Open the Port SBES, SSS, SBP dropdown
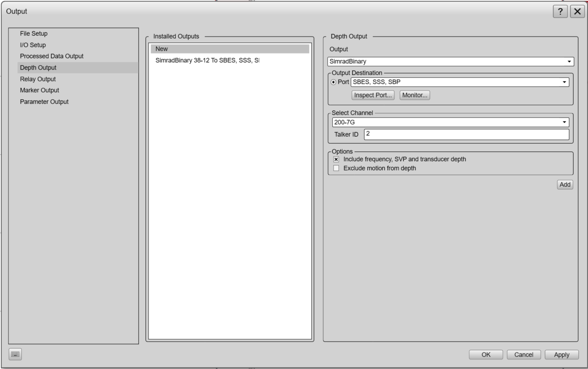This screenshot has width=588, height=369. [460, 82]
